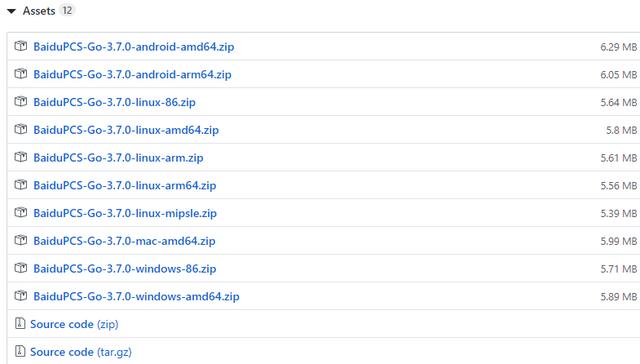
Task: Download BaiduPCS-Go-3.7.0-android-arm64.zip
Action: (132, 75)
